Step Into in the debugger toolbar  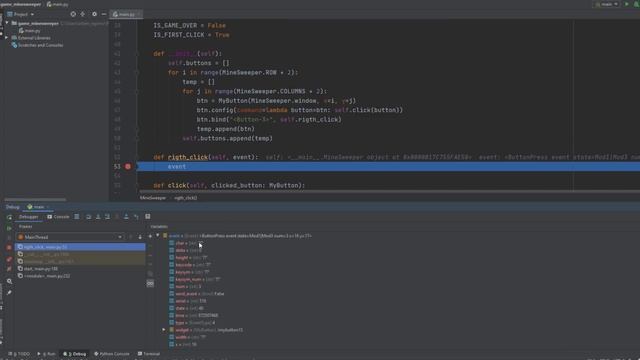[98, 217]
